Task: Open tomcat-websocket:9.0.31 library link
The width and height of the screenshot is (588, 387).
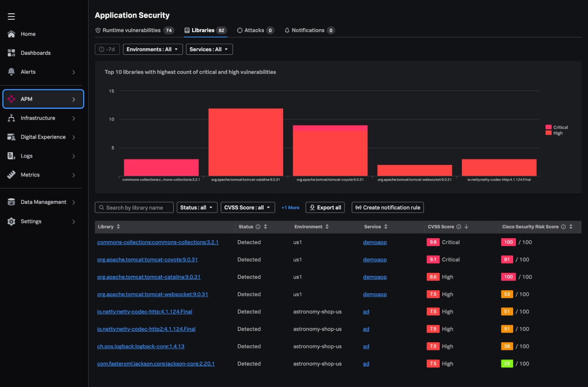Action: coord(153,294)
